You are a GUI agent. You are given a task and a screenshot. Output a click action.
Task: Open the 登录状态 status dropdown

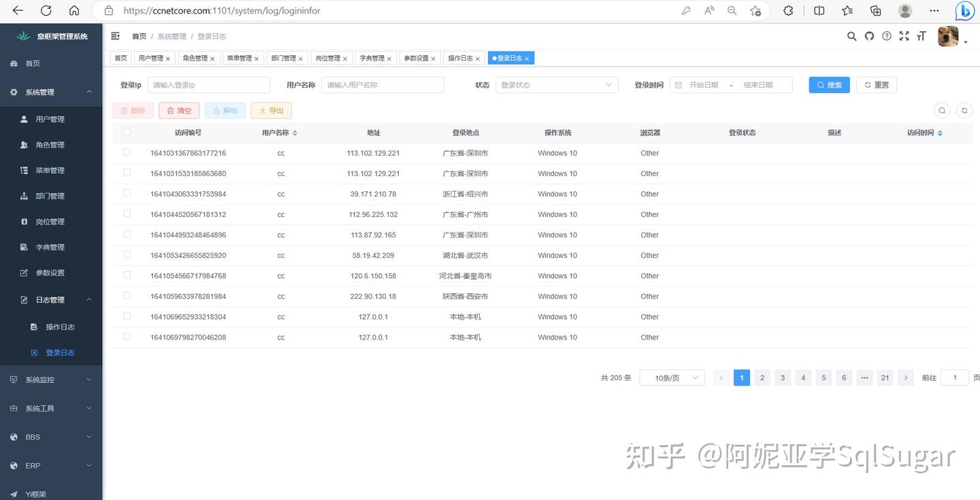(557, 84)
